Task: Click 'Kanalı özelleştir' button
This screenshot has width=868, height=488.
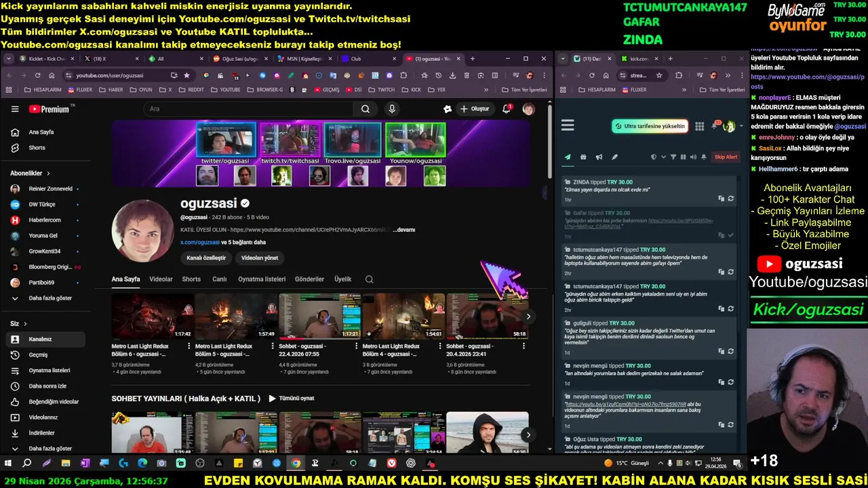Action: [x=206, y=258]
